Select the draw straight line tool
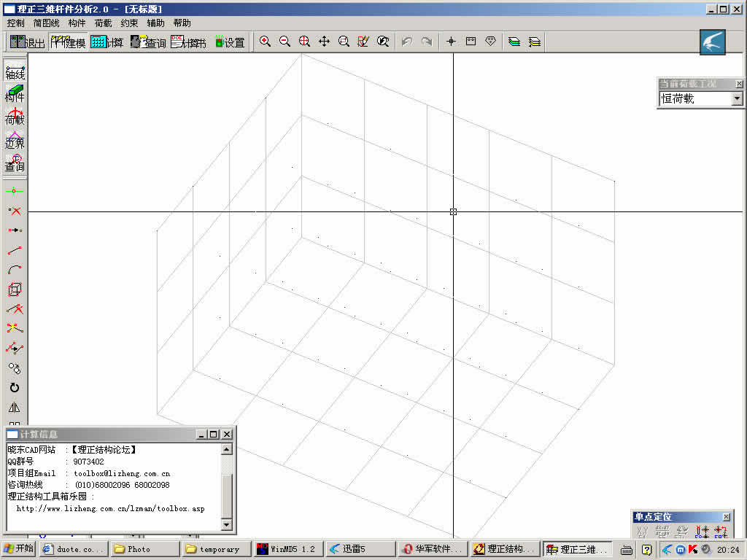Viewport: 747px width, 560px height. click(x=15, y=250)
